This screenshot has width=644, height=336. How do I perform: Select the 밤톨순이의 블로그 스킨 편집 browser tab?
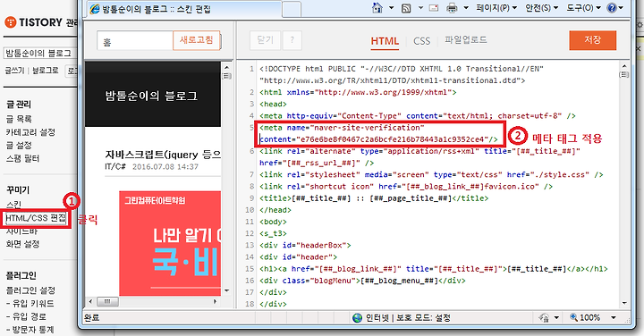(x=184, y=9)
